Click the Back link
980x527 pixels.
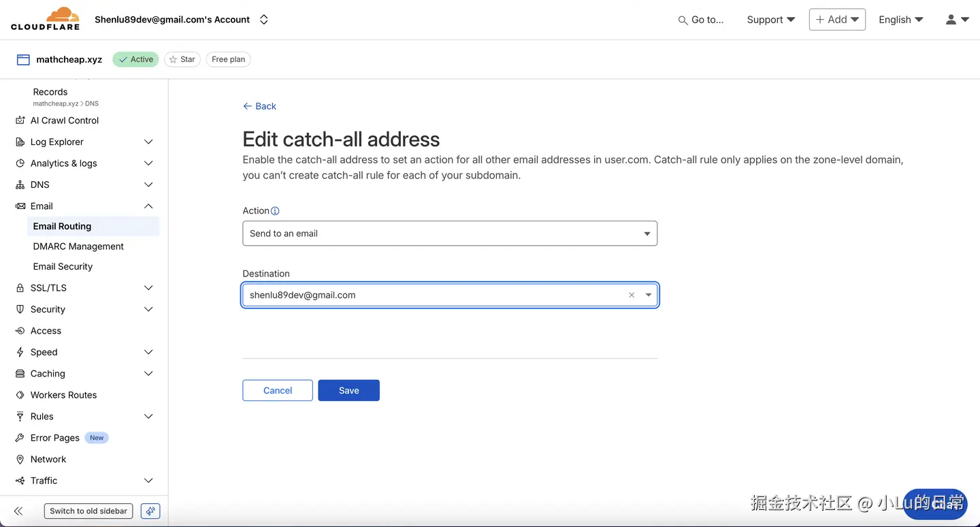[x=259, y=106]
